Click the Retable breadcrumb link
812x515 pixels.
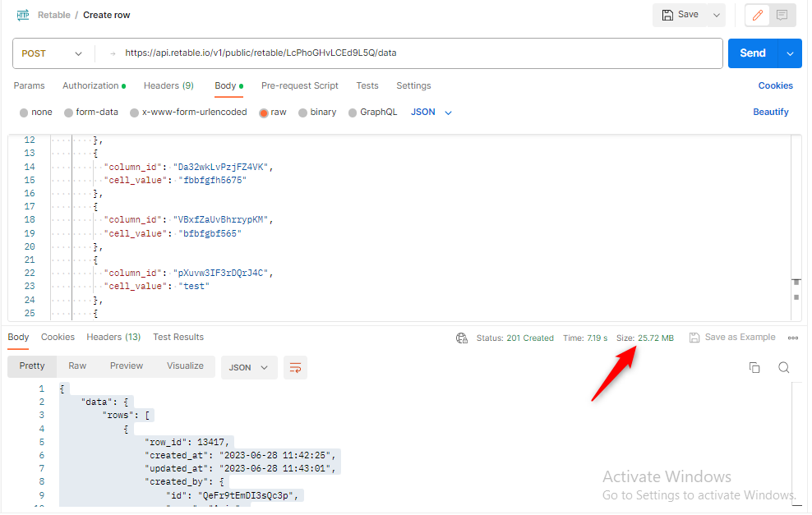click(54, 15)
